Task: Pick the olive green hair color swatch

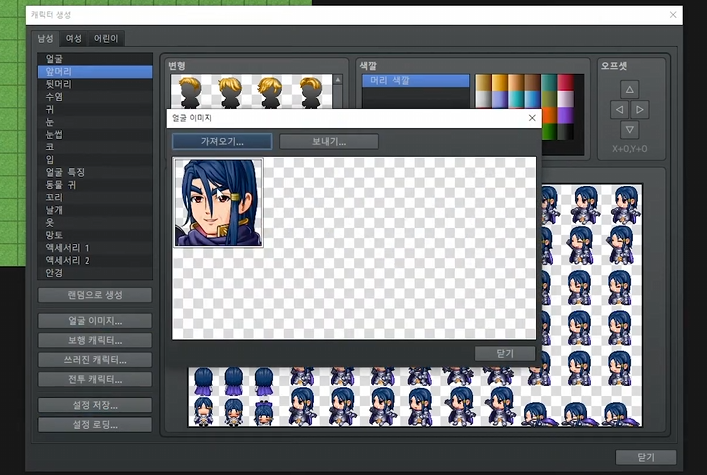Action: pyautogui.click(x=549, y=99)
